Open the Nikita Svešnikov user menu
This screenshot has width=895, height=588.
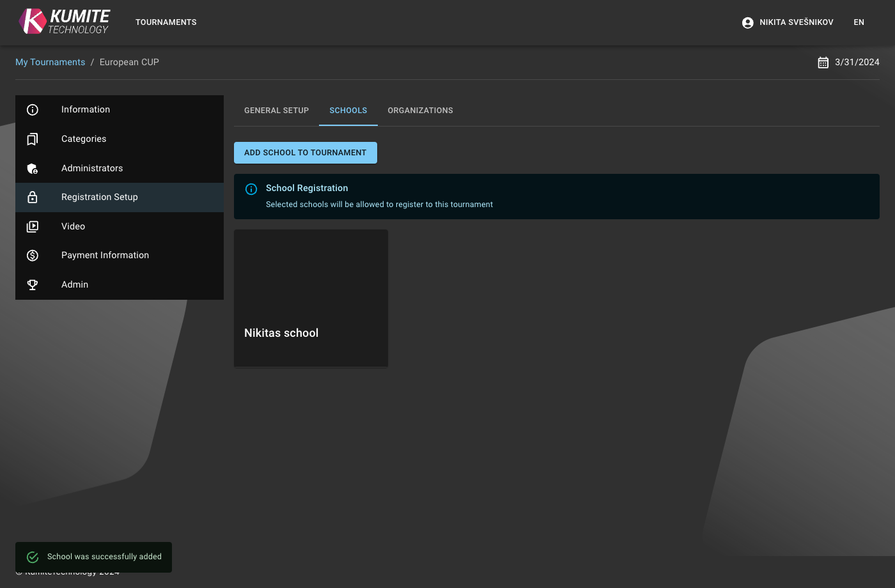(x=796, y=22)
